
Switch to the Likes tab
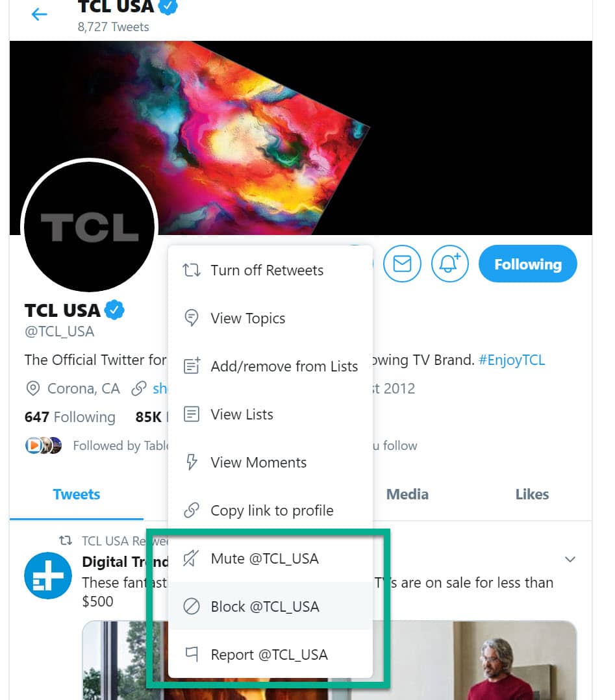point(532,494)
